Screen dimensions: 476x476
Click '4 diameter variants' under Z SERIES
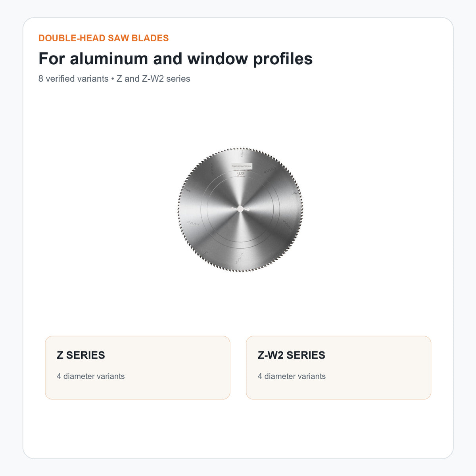click(x=91, y=376)
